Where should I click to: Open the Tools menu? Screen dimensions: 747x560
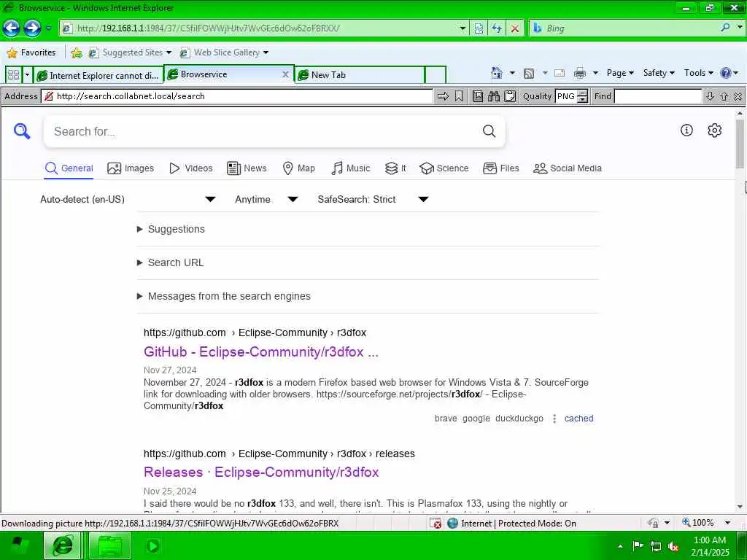[698, 73]
